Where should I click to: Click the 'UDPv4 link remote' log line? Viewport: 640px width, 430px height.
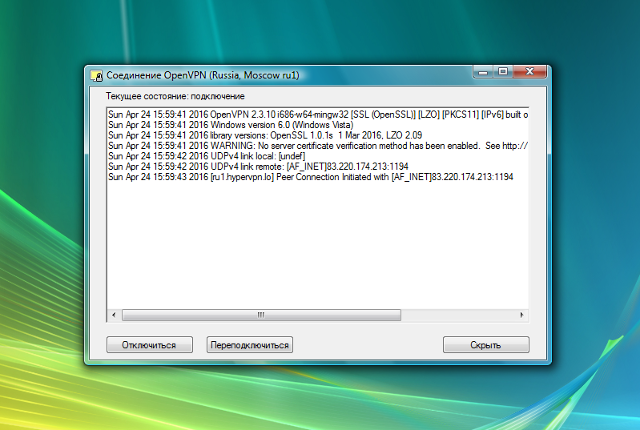click(x=258, y=166)
